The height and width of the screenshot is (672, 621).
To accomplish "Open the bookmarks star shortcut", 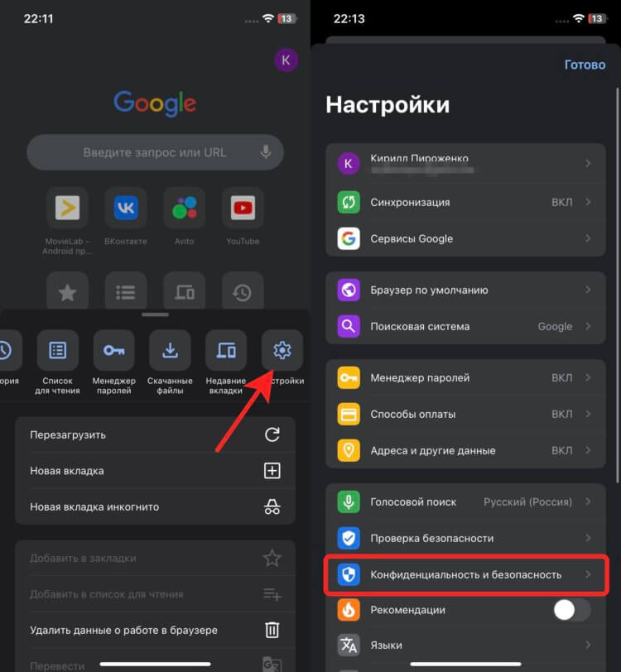I will click(67, 292).
